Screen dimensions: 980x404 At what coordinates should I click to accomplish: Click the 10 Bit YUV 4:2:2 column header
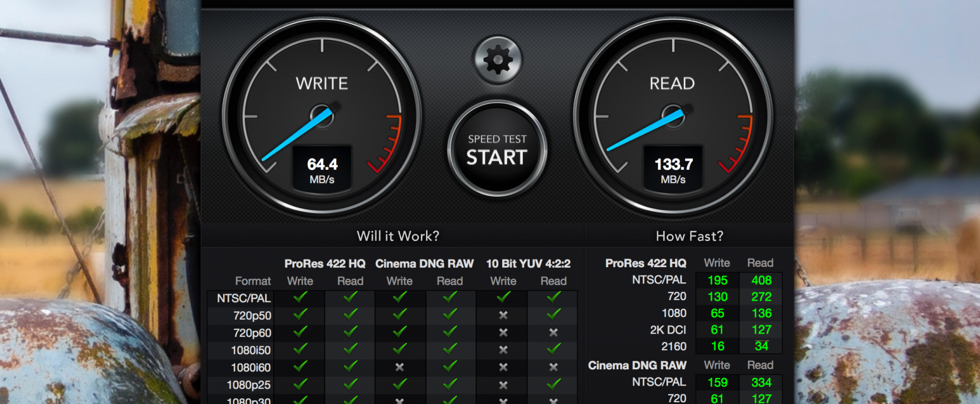point(528,264)
